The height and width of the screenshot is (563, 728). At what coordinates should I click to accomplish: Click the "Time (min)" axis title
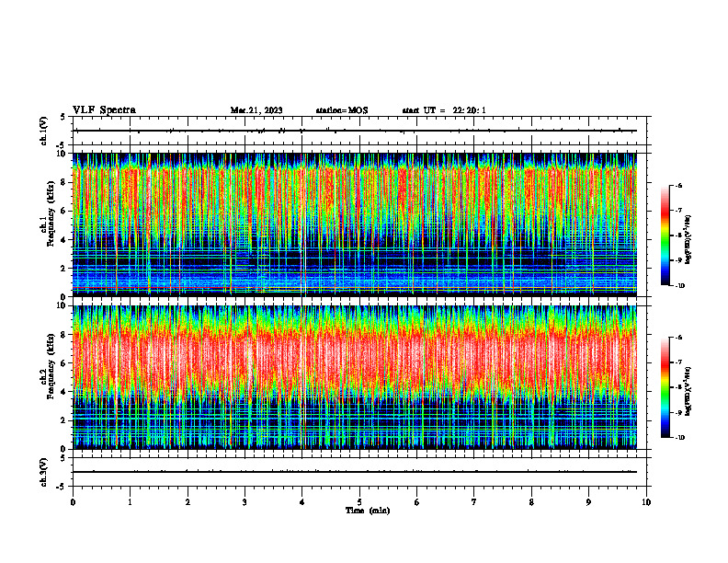tap(368, 511)
